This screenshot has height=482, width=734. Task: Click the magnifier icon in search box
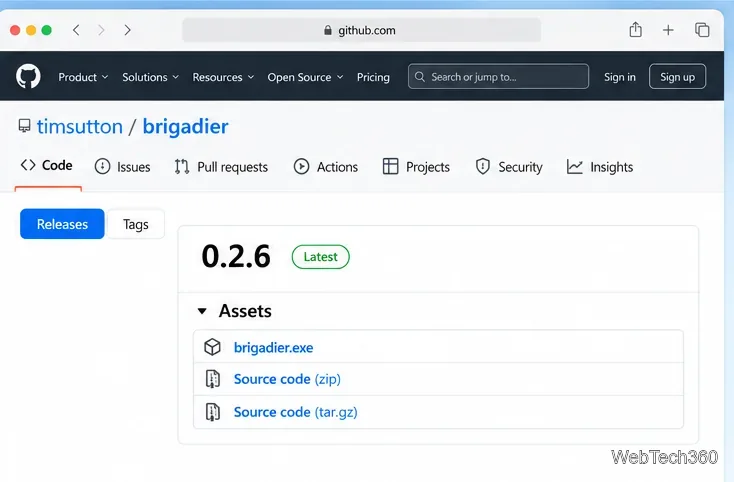[420, 77]
